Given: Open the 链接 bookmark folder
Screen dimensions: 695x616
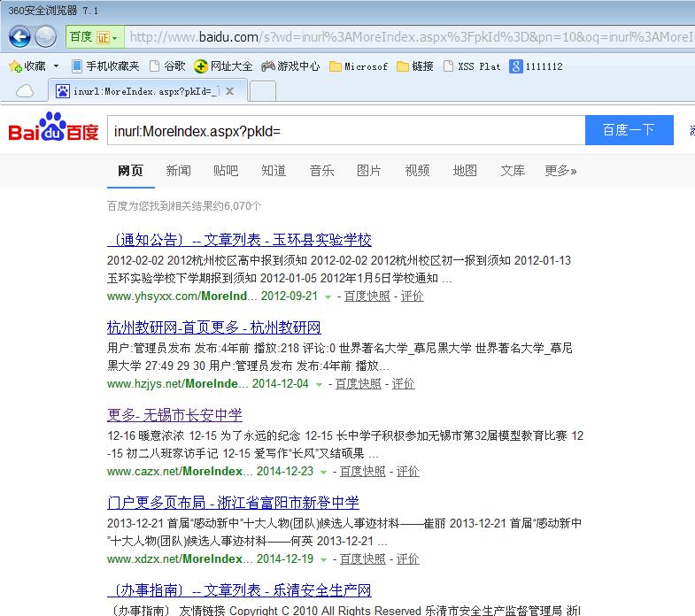Looking at the screenshot, I should [415, 66].
